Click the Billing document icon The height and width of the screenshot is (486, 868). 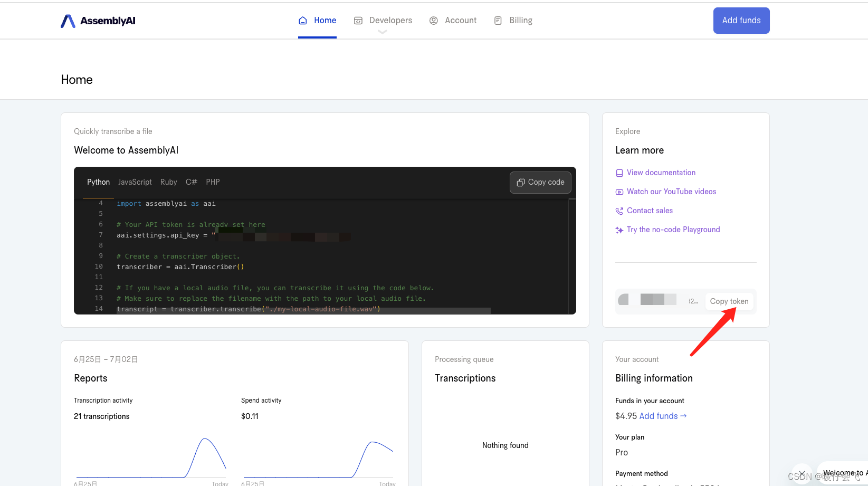point(498,21)
